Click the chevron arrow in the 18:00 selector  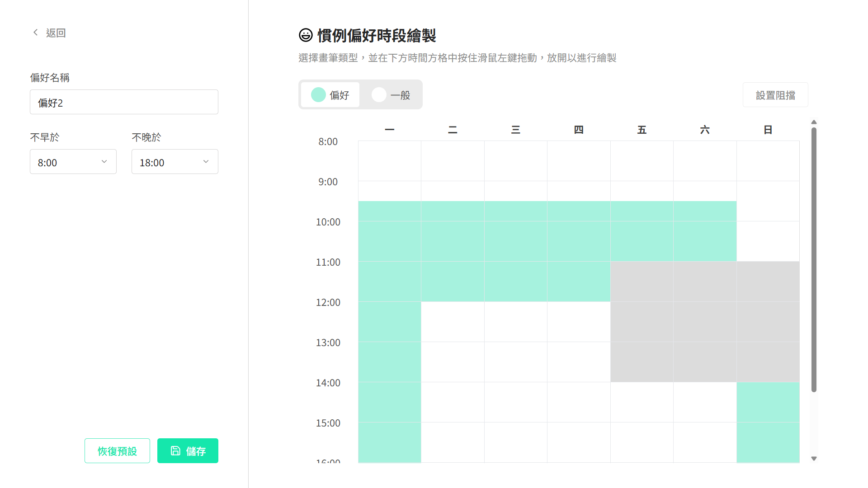[x=206, y=161]
